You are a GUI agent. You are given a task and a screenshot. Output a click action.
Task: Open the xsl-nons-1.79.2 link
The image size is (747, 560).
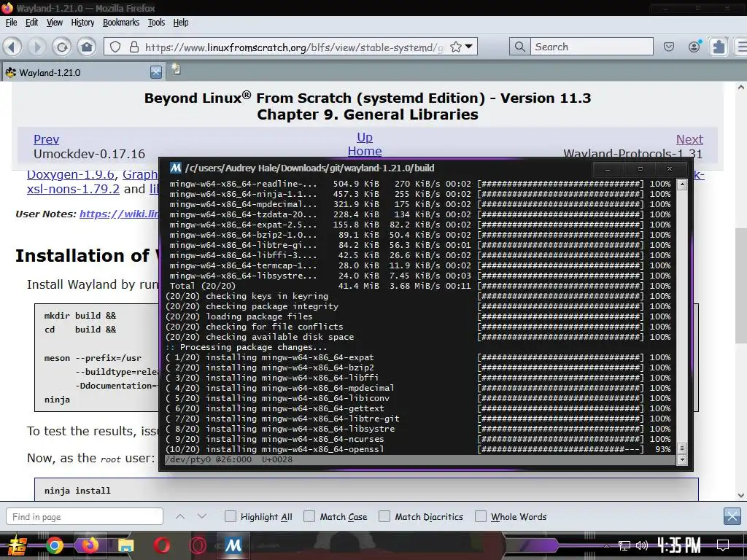(x=73, y=189)
